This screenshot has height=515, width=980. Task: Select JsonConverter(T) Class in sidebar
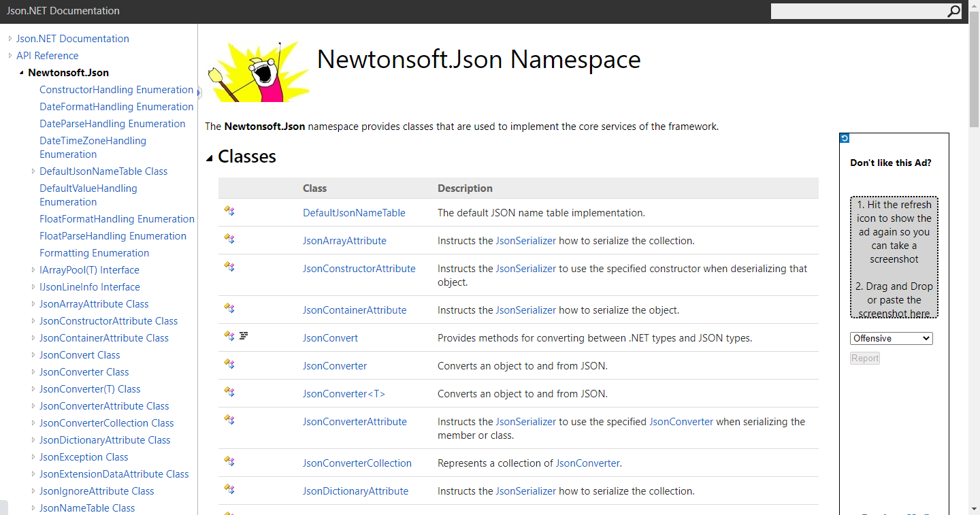(x=90, y=389)
